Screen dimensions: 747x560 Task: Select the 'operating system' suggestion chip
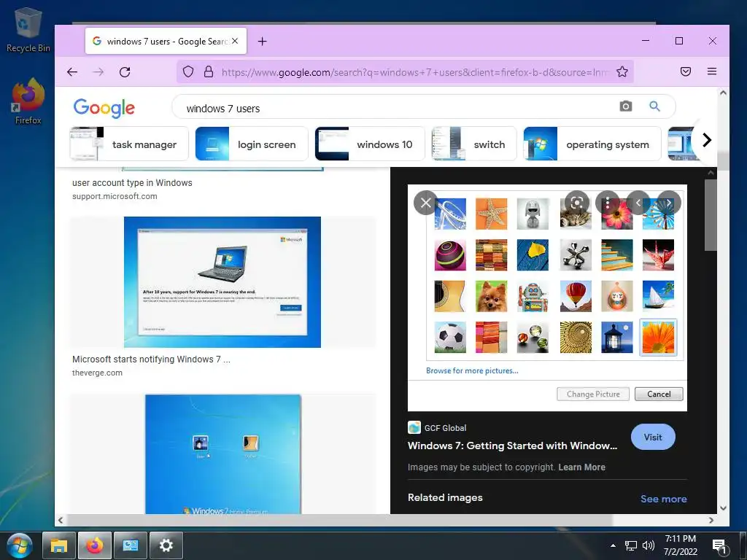[x=592, y=144]
